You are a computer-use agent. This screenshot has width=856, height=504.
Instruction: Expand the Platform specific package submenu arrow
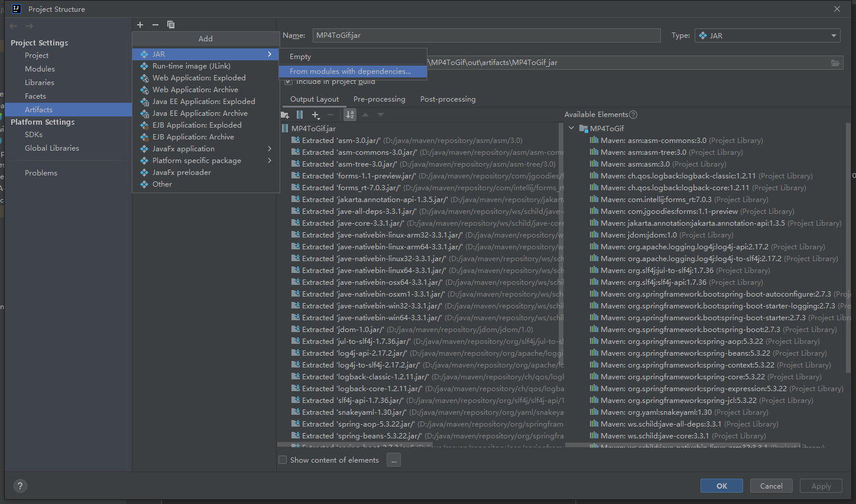(x=270, y=160)
